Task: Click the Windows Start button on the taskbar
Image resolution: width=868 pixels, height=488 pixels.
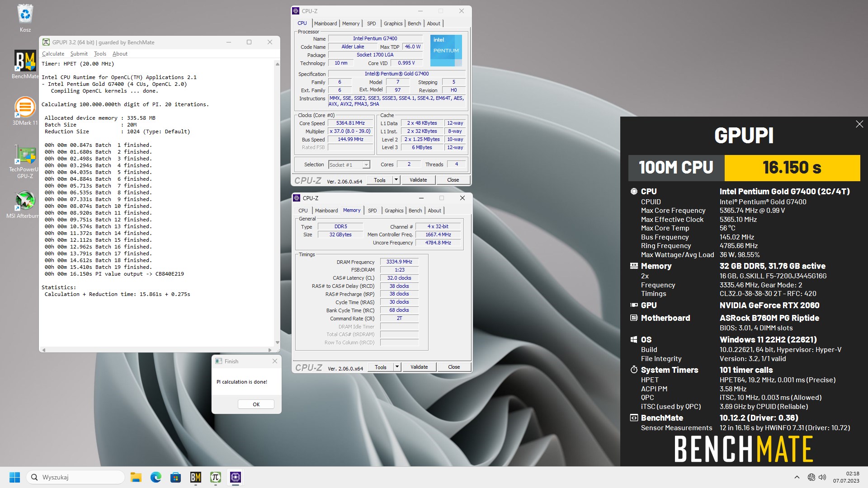Action: pos(14,477)
